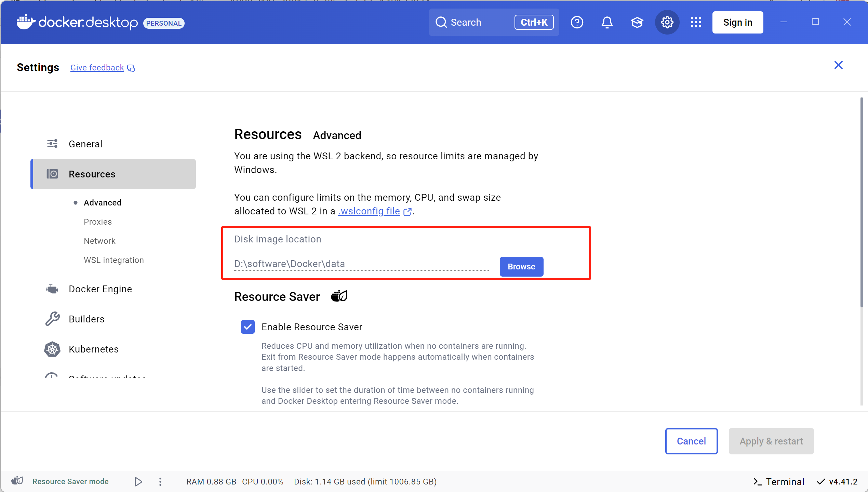Open the apps grid icon
The height and width of the screenshot is (492, 868).
696,23
